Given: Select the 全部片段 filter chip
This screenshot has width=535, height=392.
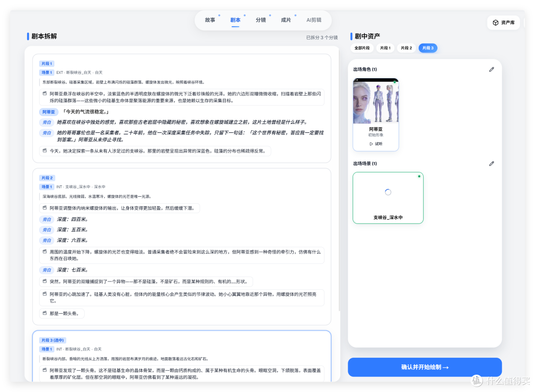Looking at the screenshot, I should [x=362, y=48].
